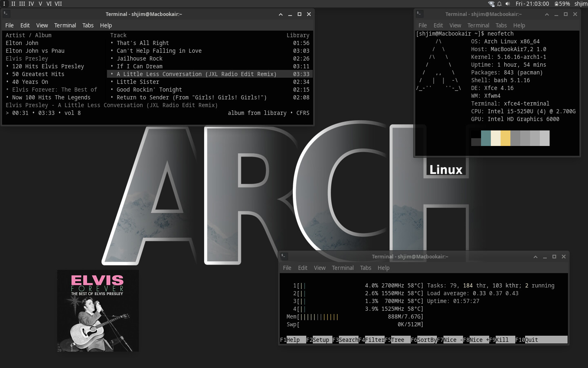Viewport: 588px width, 368px height.
Task: Switch to workspace III in the top panel
Action: pyautogui.click(x=22, y=4)
